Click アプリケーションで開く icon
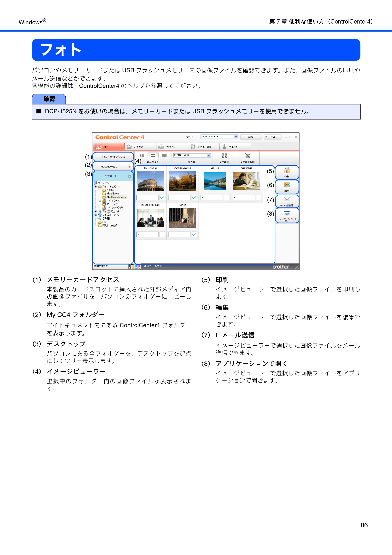Viewport: 392px width, 555px height. click(x=287, y=213)
